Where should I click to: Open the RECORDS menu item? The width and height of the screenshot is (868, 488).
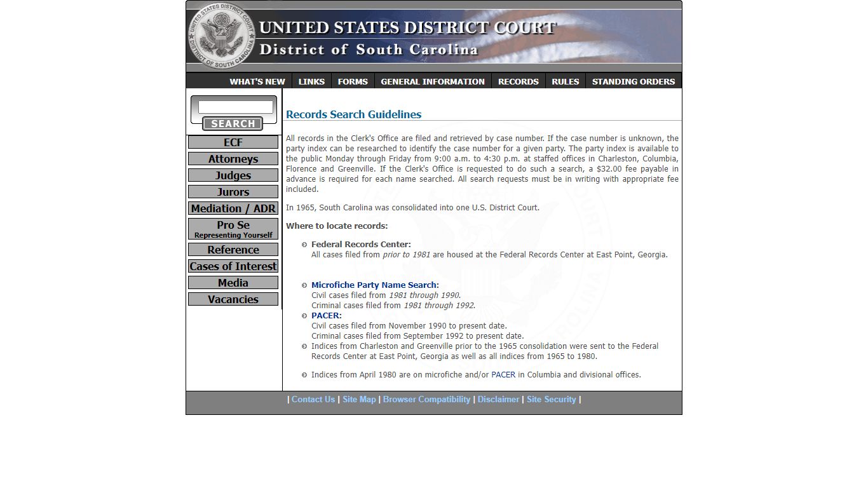pos(519,81)
